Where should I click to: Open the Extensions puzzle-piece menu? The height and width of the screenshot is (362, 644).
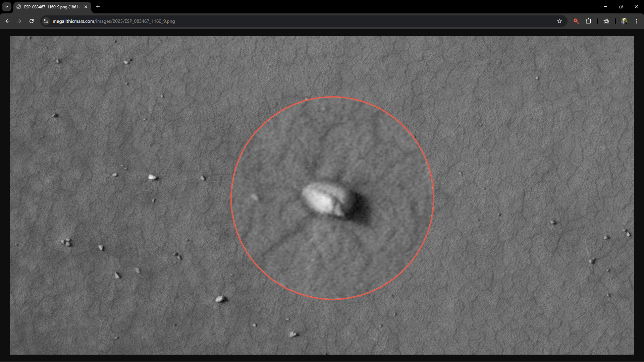588,21
